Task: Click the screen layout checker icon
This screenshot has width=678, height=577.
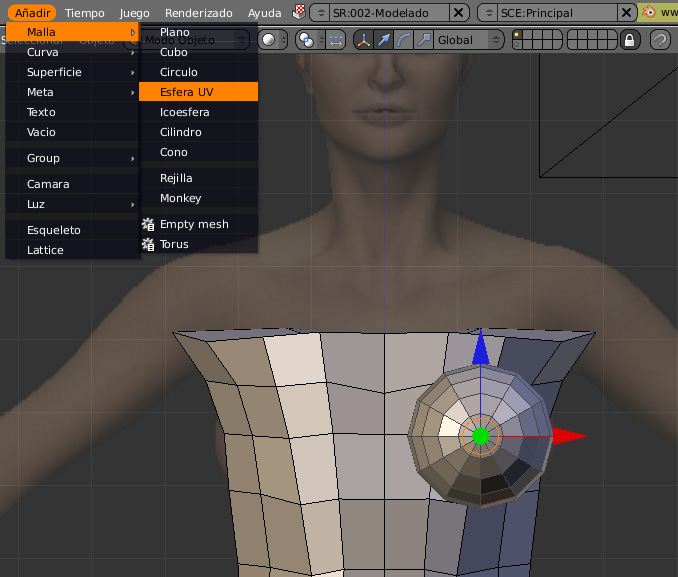Action: (x=299, y=12)
